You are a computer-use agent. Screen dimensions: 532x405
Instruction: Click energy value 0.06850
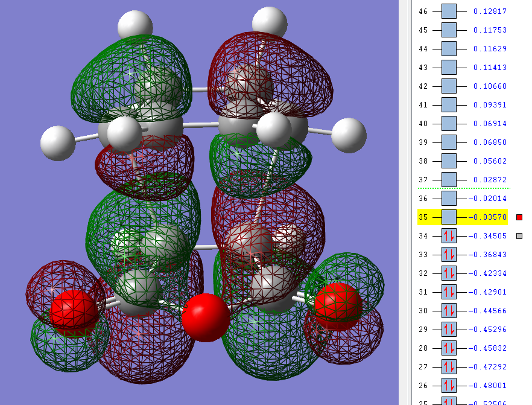pyautogui.click(x=490, y=142)
